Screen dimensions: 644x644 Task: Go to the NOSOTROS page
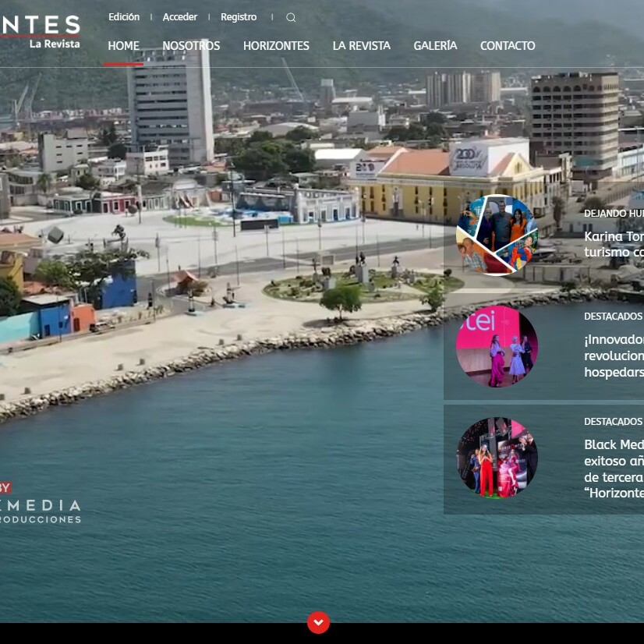pos(191,46)
